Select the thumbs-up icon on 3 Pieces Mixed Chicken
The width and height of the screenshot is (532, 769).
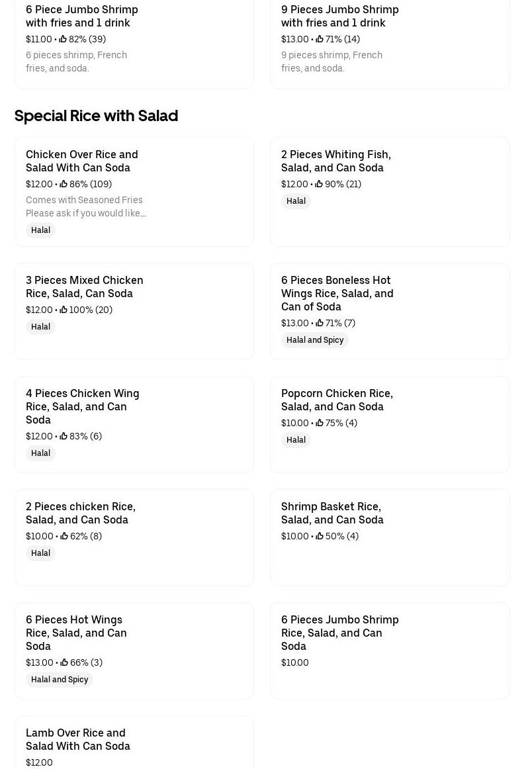click(x=64, y=310)
